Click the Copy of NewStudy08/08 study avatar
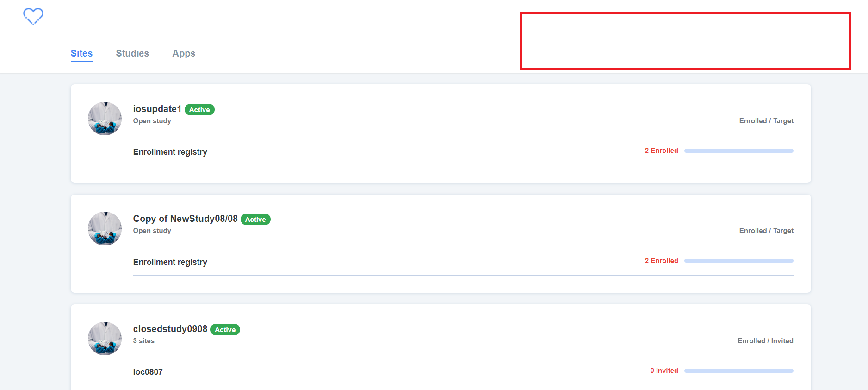 point(105,228)
